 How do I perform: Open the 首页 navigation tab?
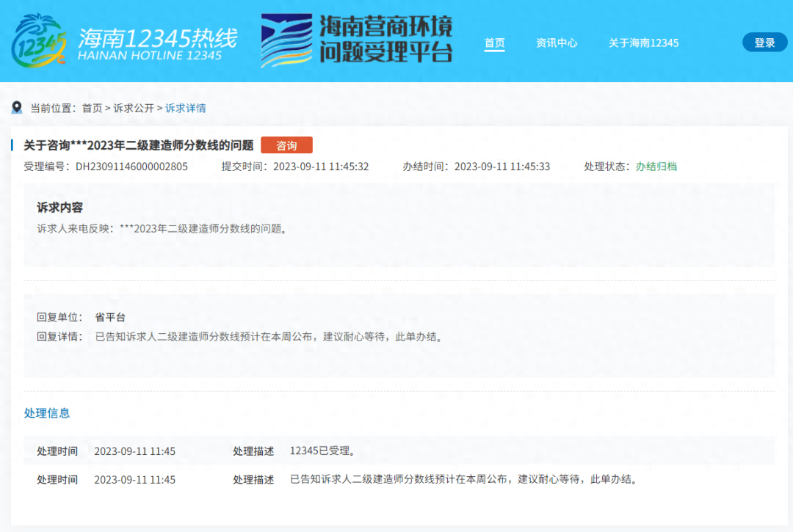tap(494, 43)
